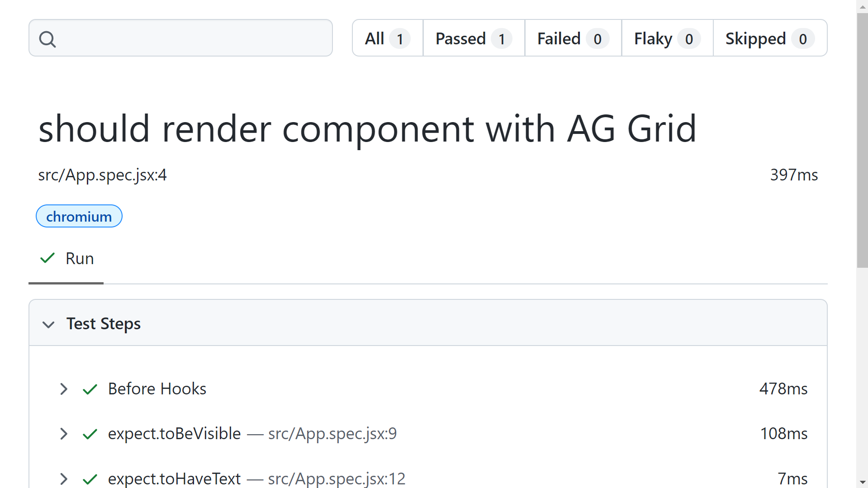Select the chromium project badge
The height and width of the screenshot is (488, 868).
coord(79,216)
